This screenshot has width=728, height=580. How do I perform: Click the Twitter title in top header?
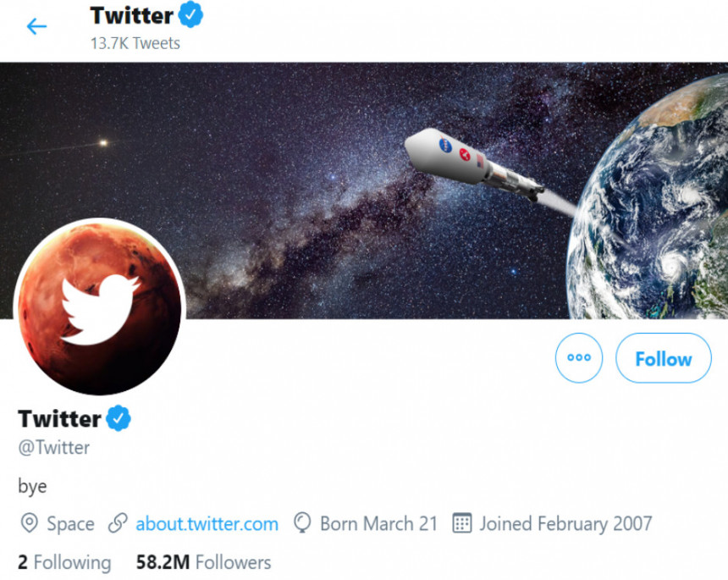coord(131,15)
